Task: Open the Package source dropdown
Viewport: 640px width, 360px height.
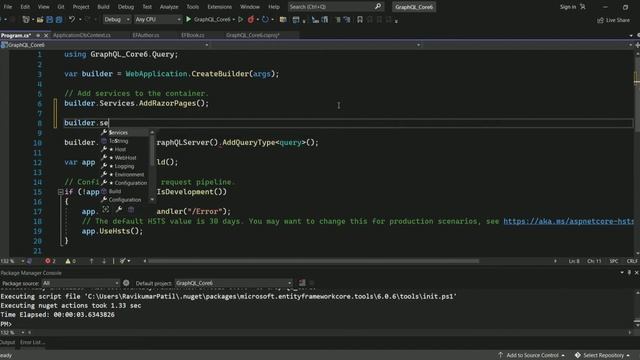Action: [x=80, y=283]
